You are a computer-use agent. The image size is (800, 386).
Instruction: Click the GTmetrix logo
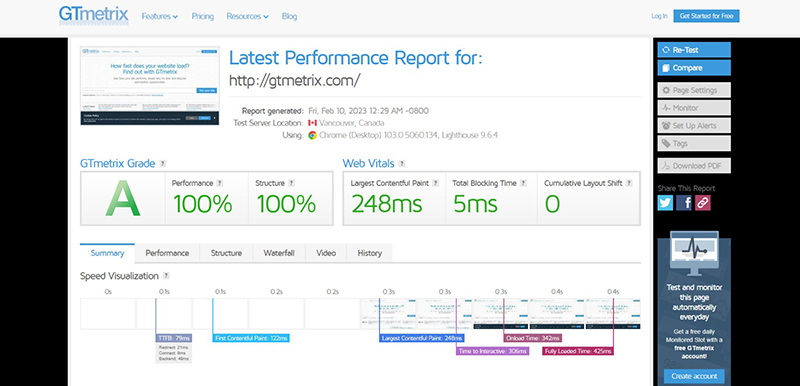click(x=93, y=15)
